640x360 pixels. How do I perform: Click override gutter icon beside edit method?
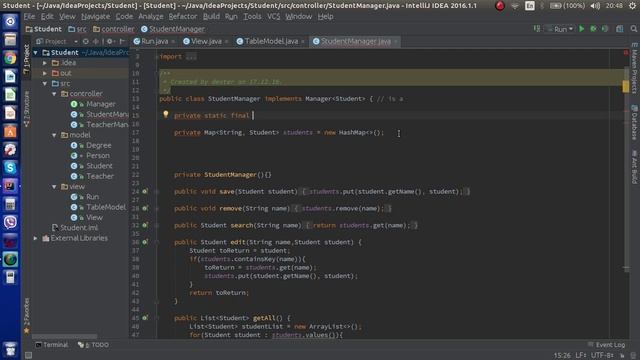(145, 242)
